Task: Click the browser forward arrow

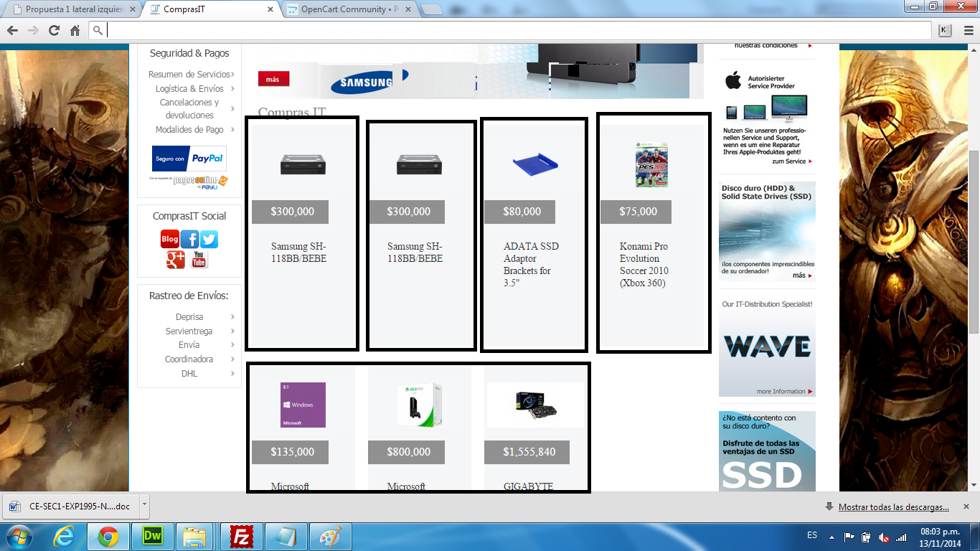Action: pos(33,30)
